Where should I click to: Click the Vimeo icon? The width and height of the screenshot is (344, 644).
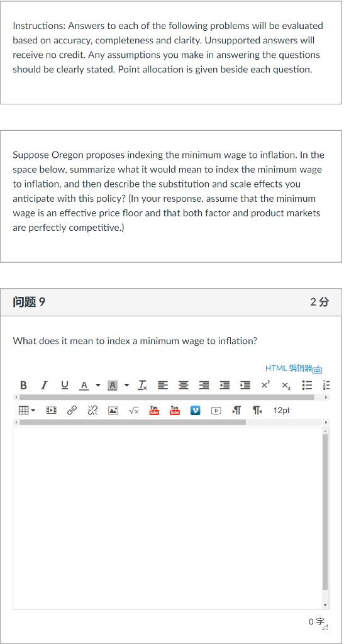pos(196,410)
